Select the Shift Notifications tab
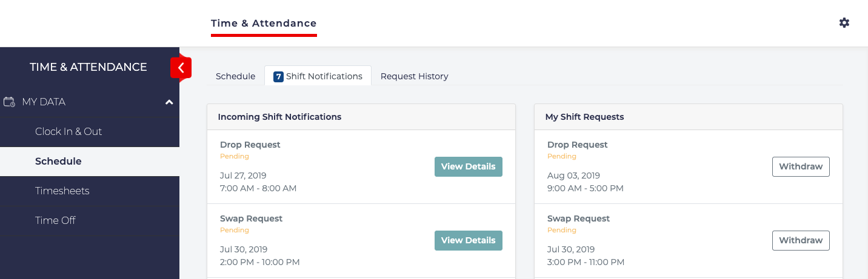 (324, 76)
